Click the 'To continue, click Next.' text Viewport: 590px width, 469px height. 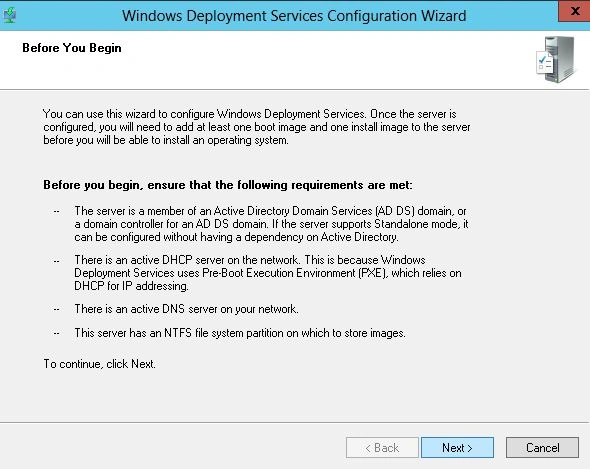click(x=99, y=364)
